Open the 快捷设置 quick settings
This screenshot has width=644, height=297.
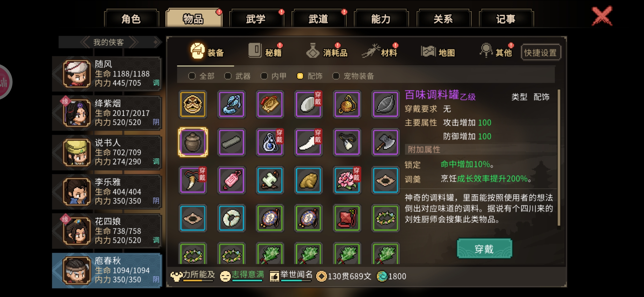click(541, 52)
